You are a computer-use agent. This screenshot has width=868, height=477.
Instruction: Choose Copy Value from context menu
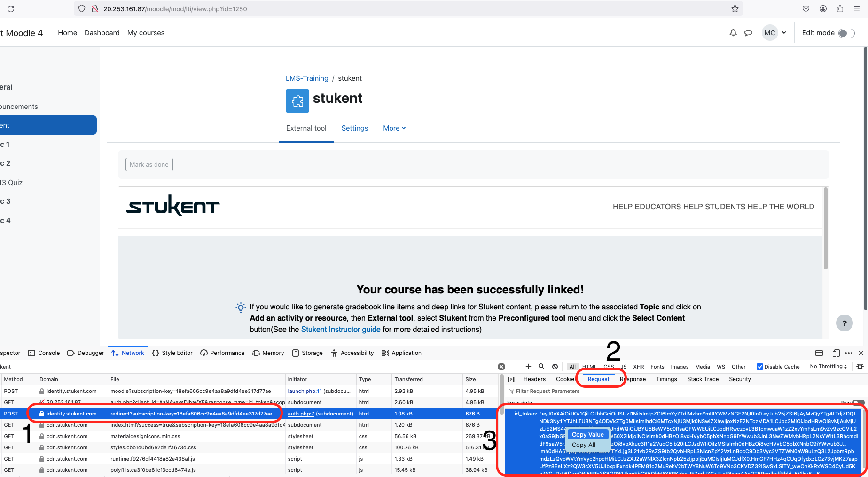(x=588, y=435)
